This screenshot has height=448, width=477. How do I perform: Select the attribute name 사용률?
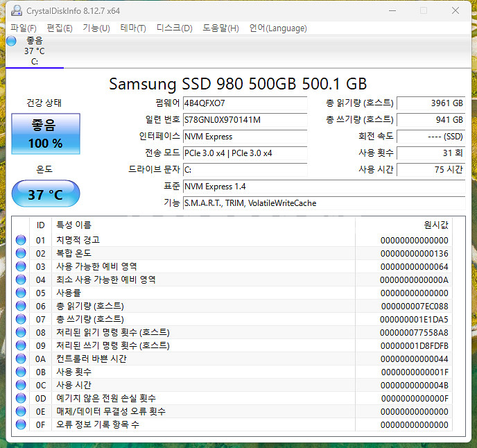[69, 293]
